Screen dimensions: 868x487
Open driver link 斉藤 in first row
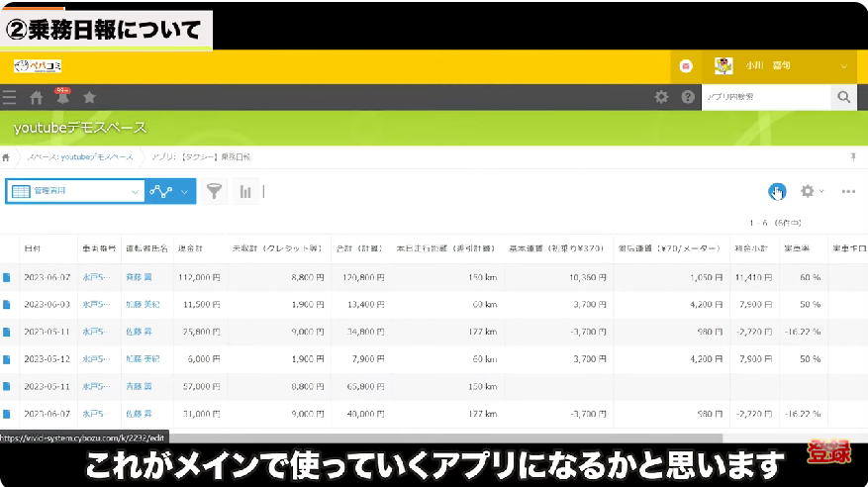coord(140,277)
